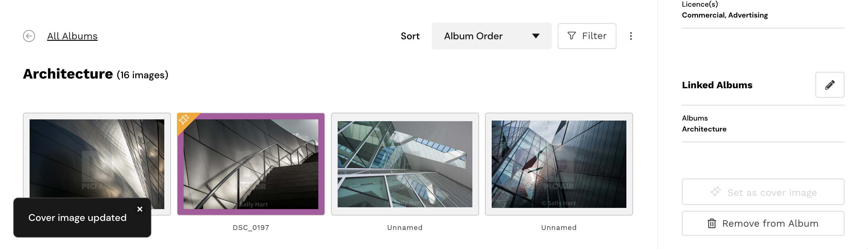Click the Architecture linked album name

click(x=704, y=129)
